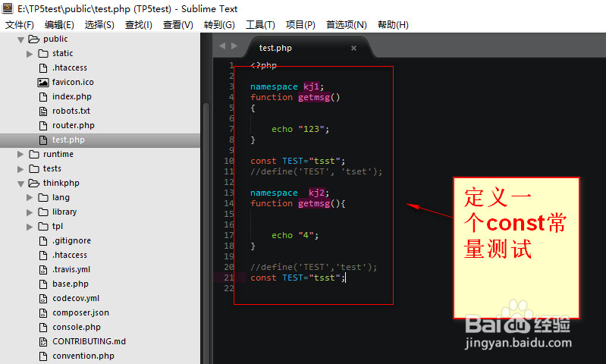The height and width of the screenshot is (364, 606).
Task: Open the 编辑(E) menu
Action: [59, 25]
